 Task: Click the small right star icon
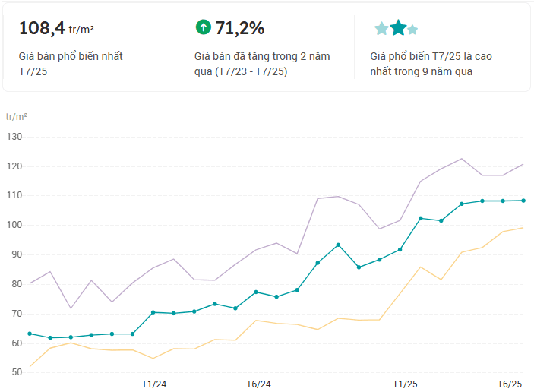(412, 30)
